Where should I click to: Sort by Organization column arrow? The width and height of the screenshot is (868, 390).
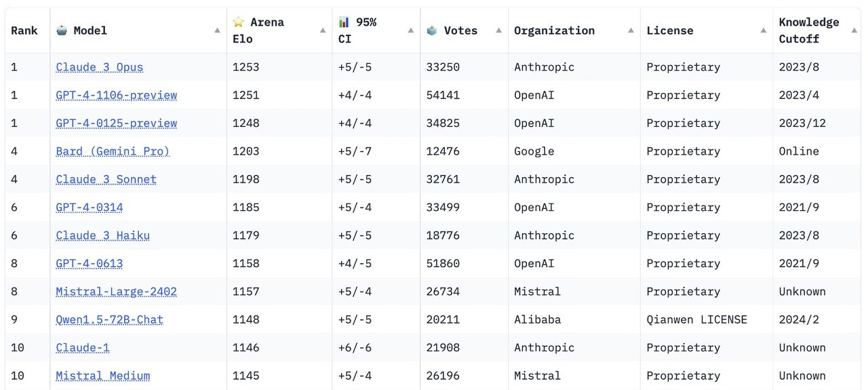point(631,31)
